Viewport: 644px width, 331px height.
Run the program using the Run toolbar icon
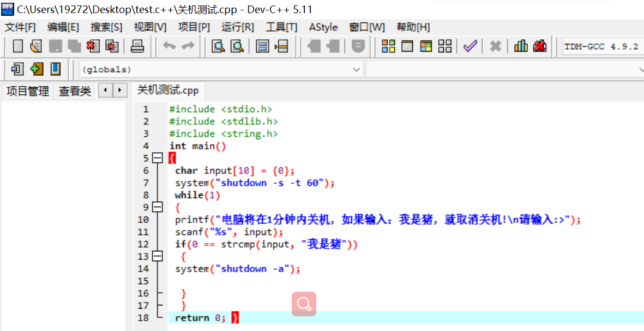point(407,46)
